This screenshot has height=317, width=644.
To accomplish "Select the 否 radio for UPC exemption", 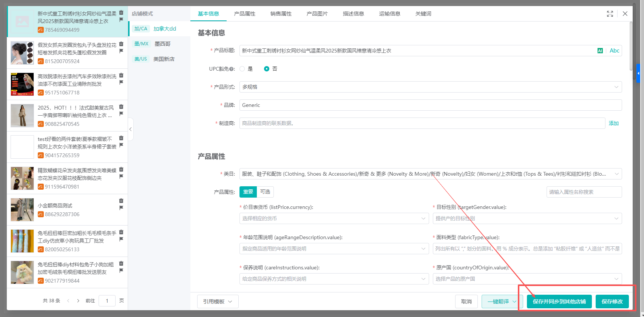I will (267, 69).
